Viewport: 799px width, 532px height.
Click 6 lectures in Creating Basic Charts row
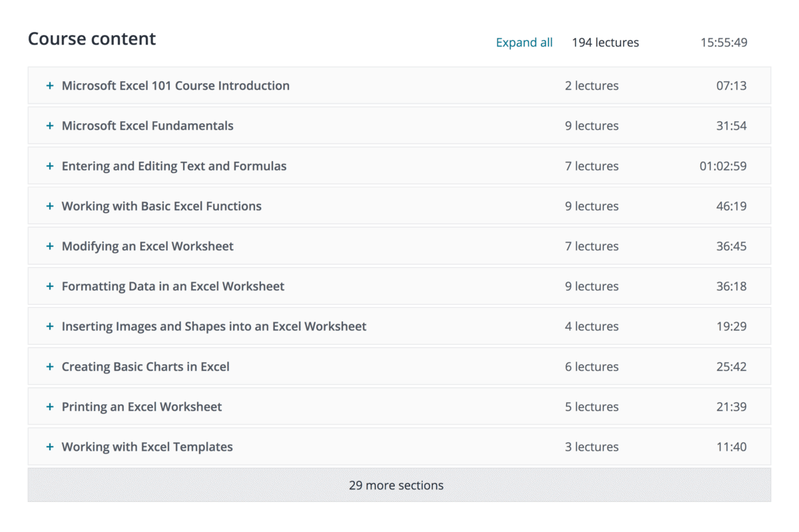point(592,367)
